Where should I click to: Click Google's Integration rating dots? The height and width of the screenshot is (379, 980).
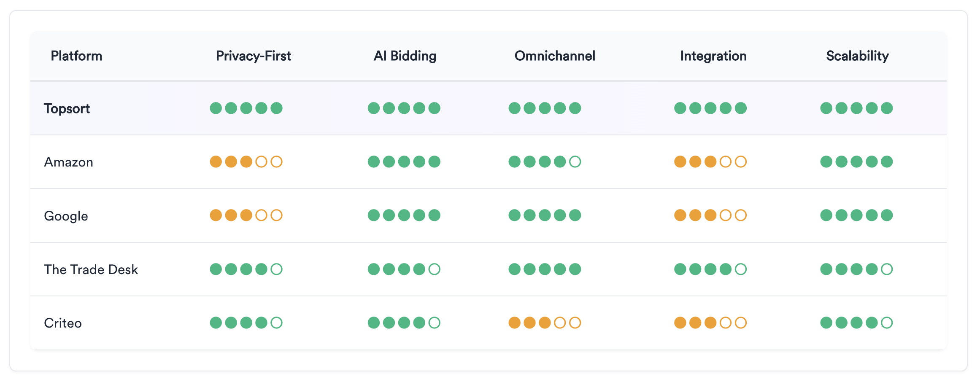pos(710,215)
